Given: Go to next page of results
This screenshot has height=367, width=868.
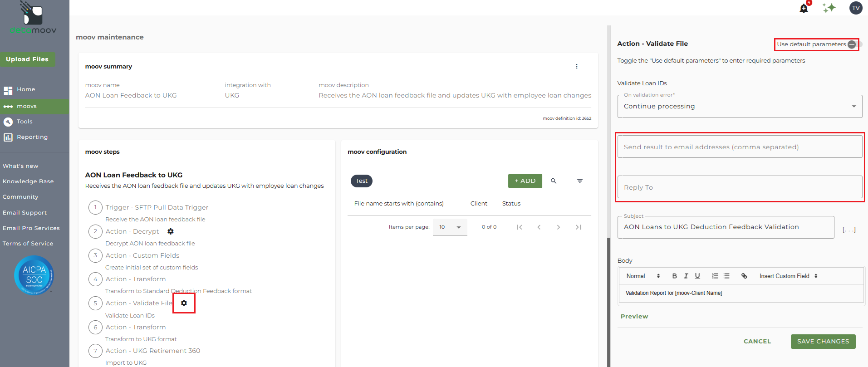Looking at the screenshot, I should (559, 227).
